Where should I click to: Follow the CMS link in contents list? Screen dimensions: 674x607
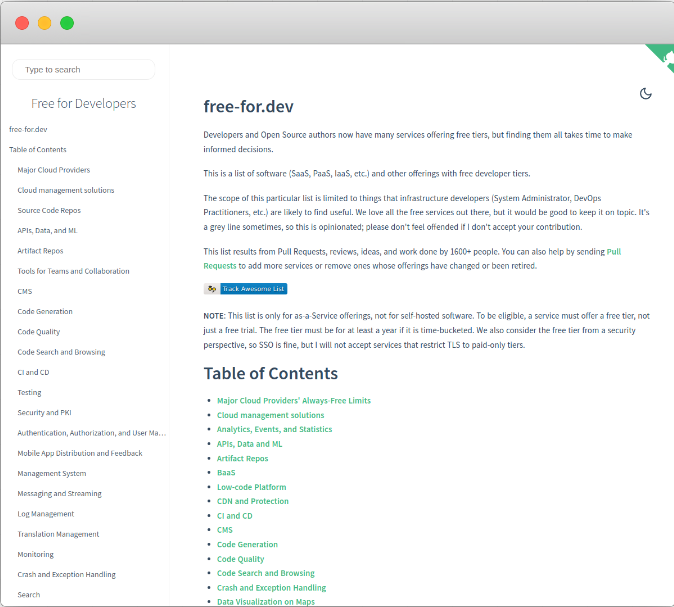pyautogui.click(x=225, y=530)
